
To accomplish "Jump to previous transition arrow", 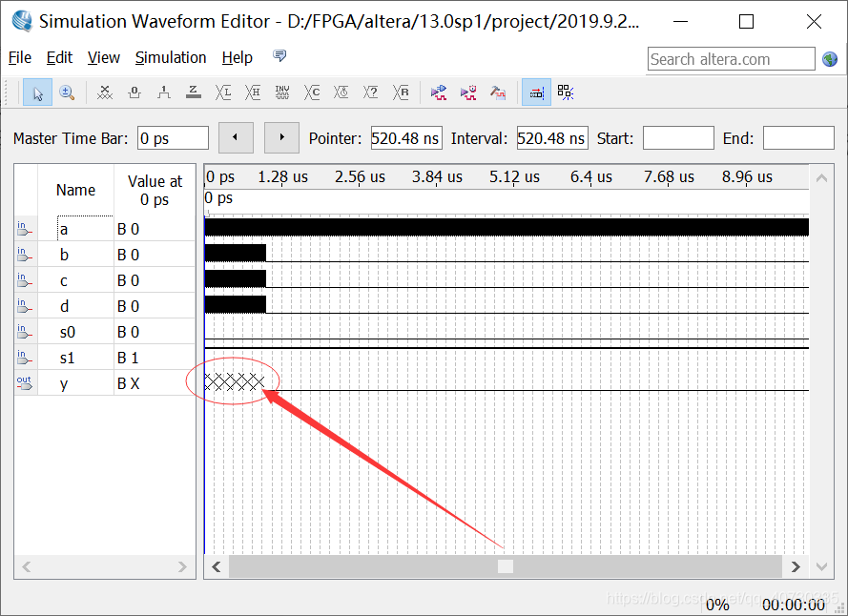I will click(236, 138).
